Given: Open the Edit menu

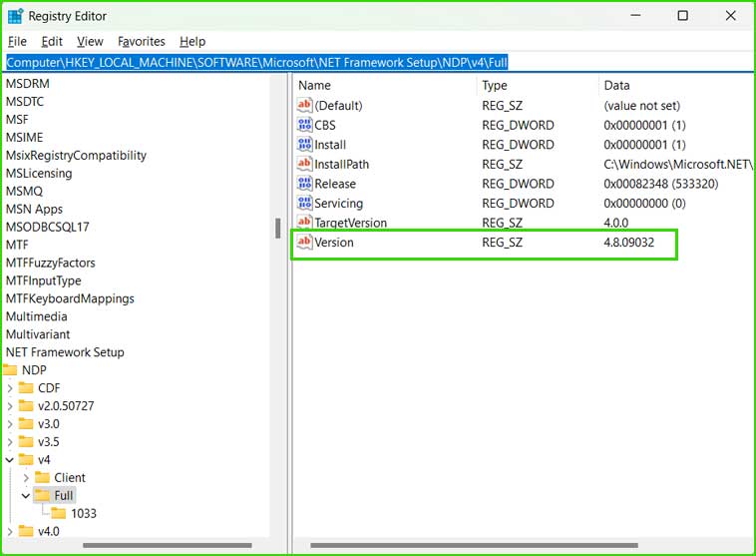Looking at the screenshot, I should pos(52,42).
